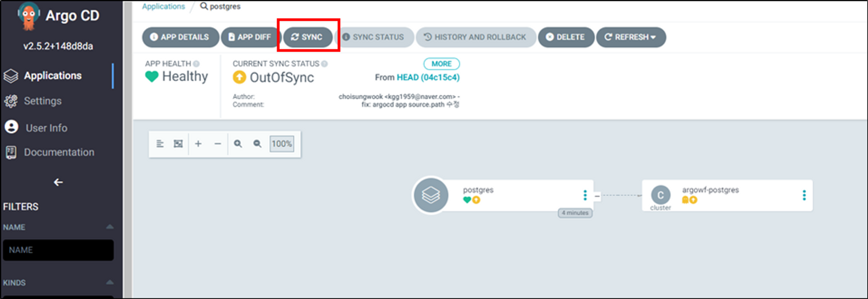This screenshot has height=299, width=868.
Task: Open Settings in the sidebar
Action: pos(43,101)
